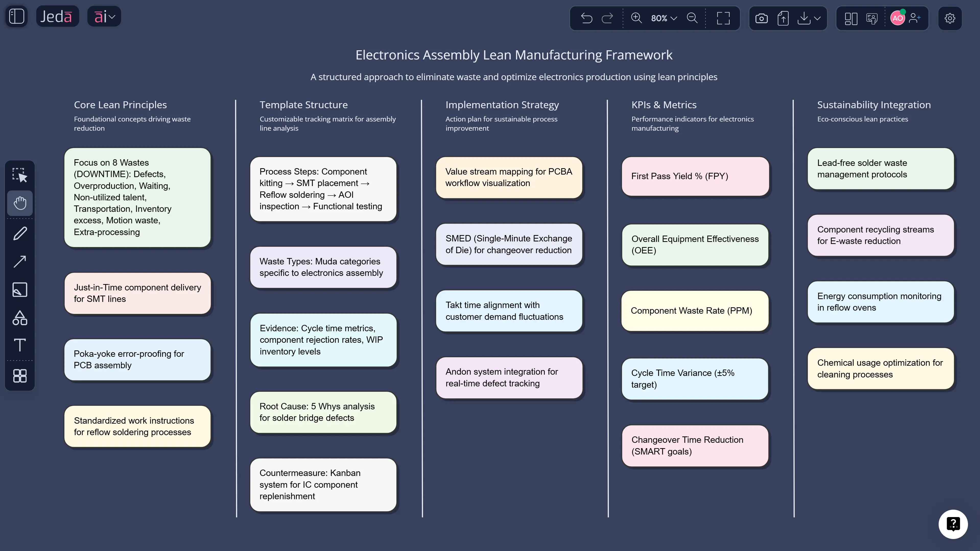Select the selection tool in the left toolbar
980x551 pixels.
point(19,175)
